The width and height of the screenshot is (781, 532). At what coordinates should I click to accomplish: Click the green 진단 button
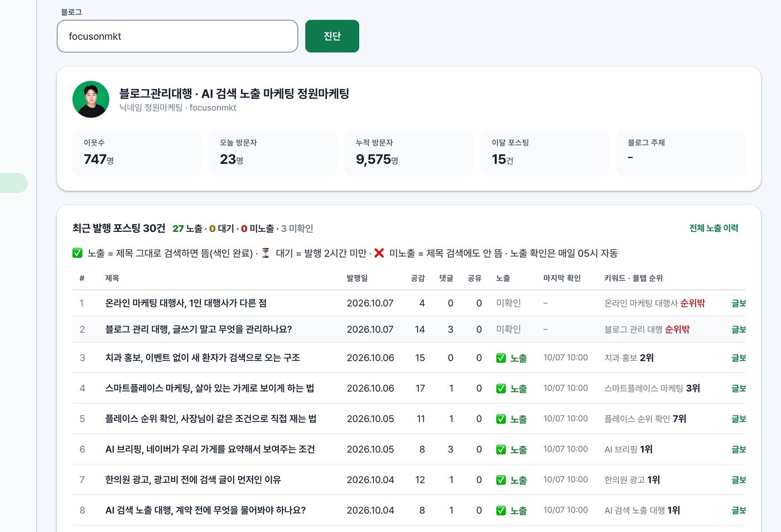[x=332, y=36]
